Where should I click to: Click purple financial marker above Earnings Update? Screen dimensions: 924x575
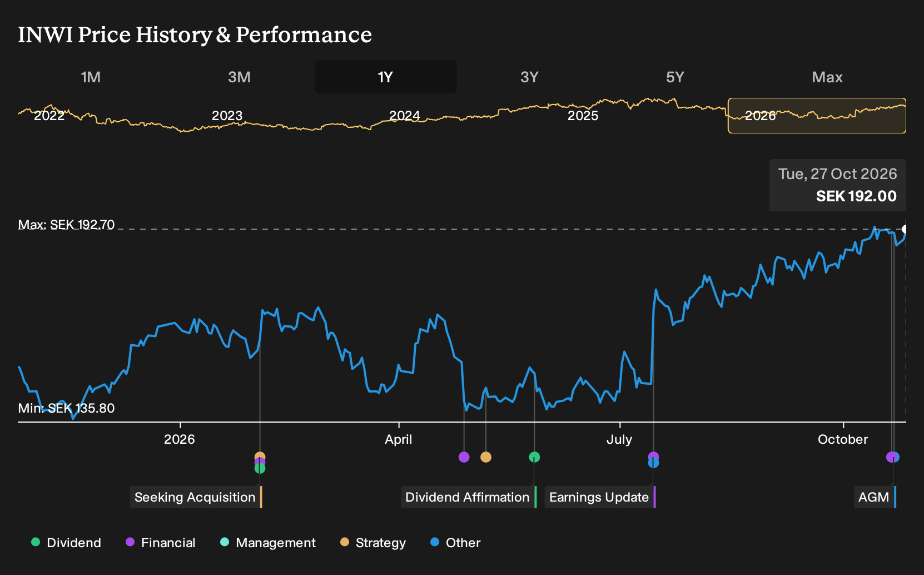click(653, 455)
